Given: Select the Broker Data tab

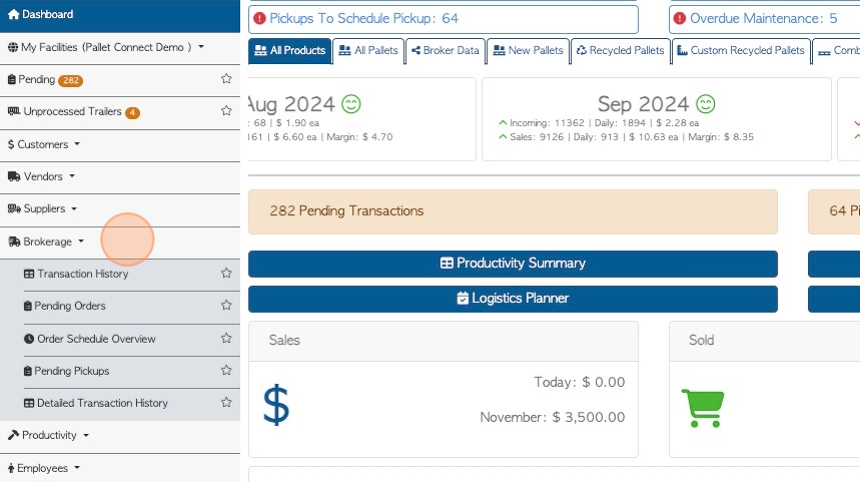Looking at the screenshot, I should point(445,50).
